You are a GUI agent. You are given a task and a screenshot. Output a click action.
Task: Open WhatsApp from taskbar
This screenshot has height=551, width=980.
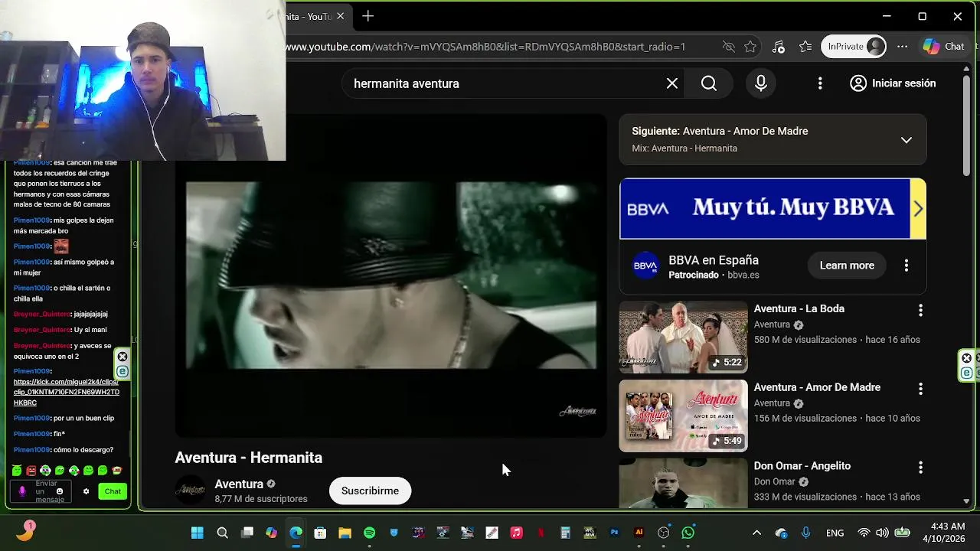pyautogui.click(x=688, y=533)
